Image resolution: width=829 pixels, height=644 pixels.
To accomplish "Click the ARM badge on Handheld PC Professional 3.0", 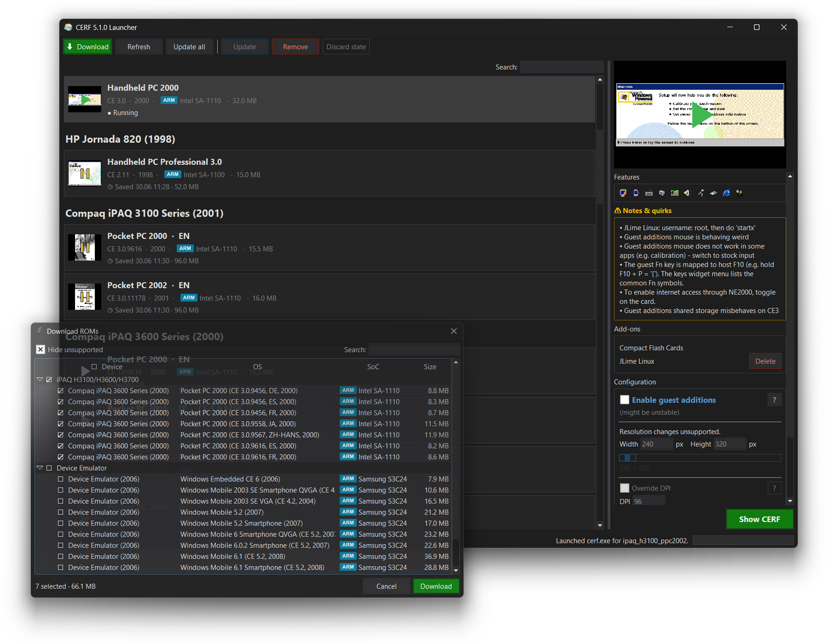I will point(173,174).
